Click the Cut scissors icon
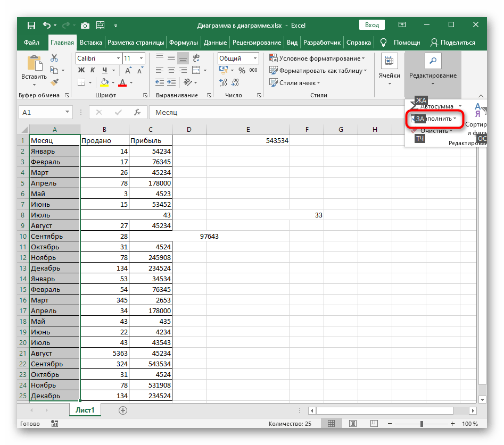Viewport: 504px width, 445px height. point(54,58)
